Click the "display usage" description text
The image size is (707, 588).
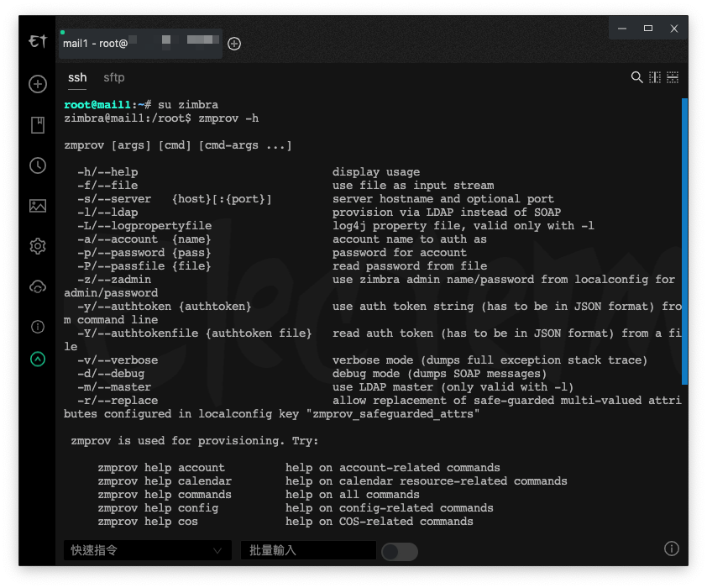pyautogui.click(x=376, y=172)
